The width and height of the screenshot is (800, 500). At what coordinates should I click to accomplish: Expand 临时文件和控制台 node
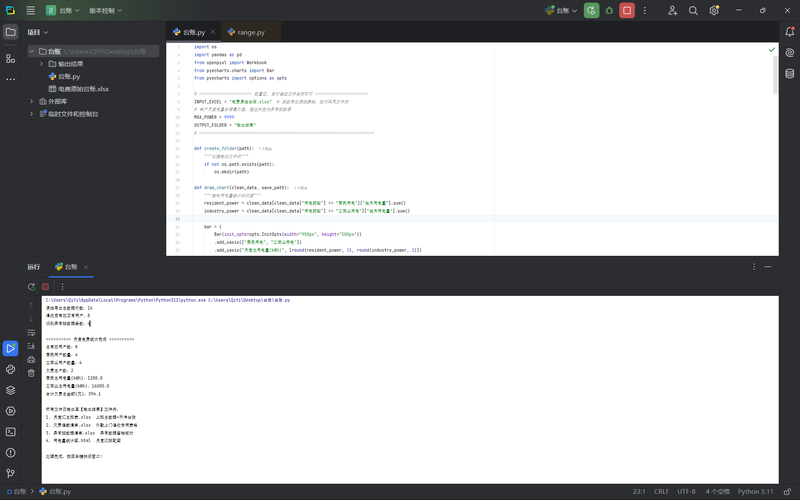coord(32,114)
